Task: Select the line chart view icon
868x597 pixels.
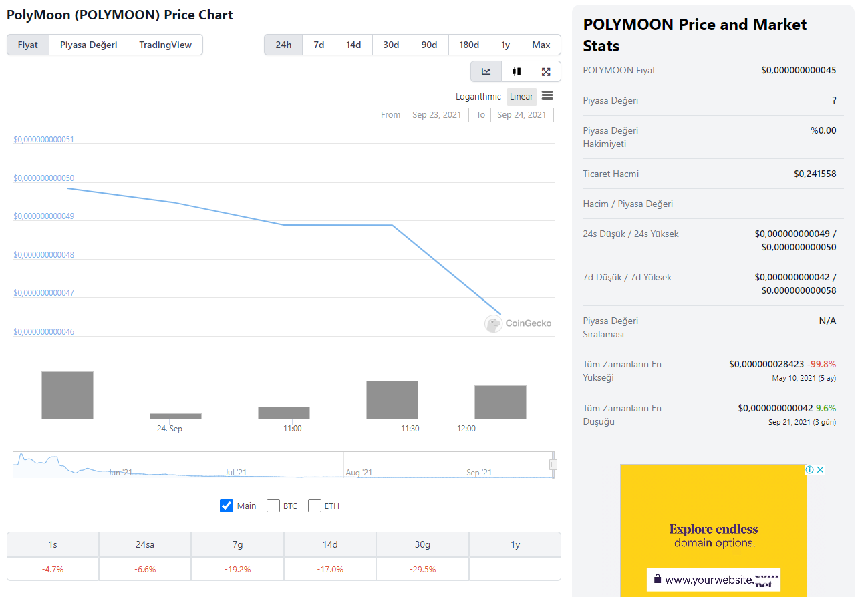Action: (x=486, y=71)
